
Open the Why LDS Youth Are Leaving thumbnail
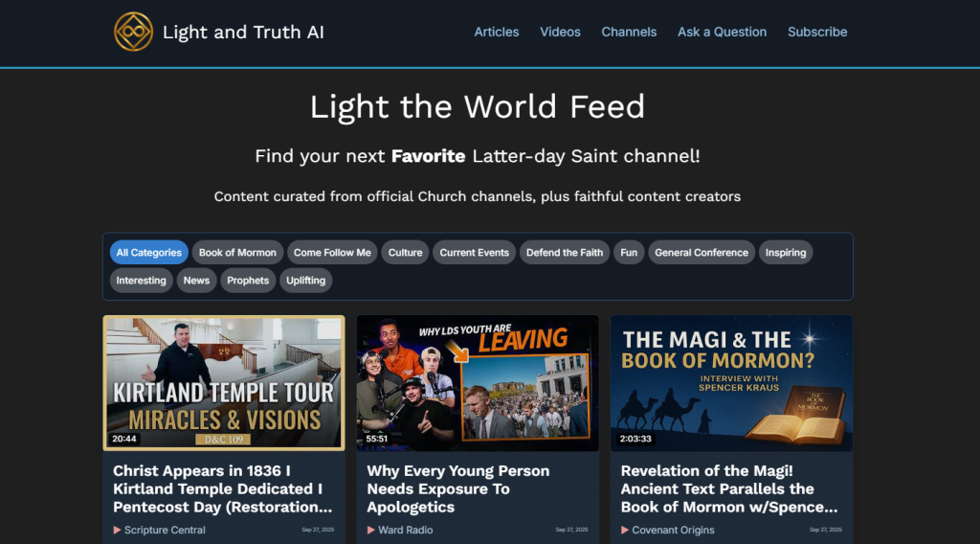(x=478, y=383)
